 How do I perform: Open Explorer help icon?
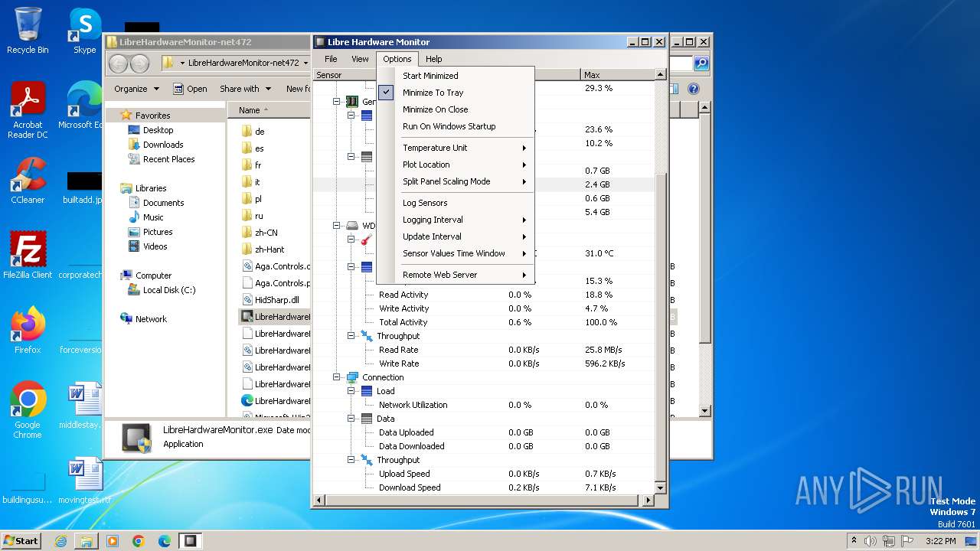click(693, 89)
